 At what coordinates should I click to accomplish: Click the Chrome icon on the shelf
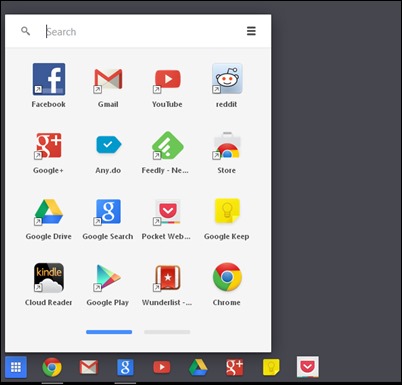pyautogui.click(x=52, y=367)
